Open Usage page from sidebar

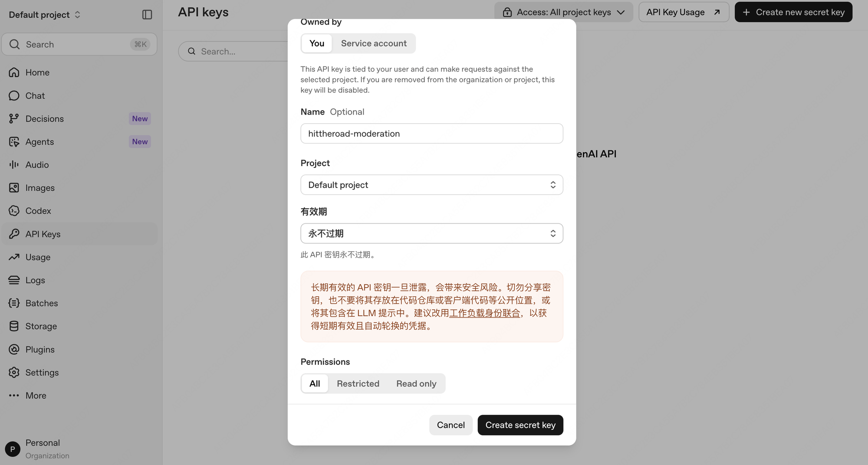click(79, 257)
